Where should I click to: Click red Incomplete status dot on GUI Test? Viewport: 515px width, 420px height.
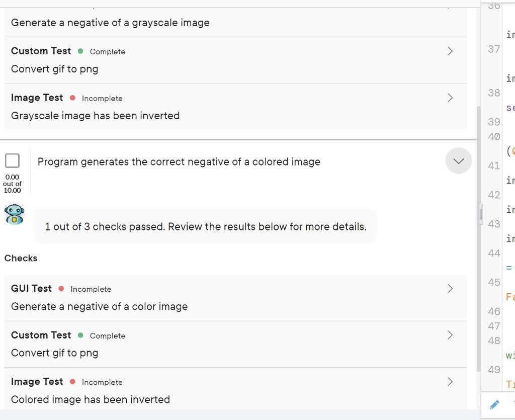tap(61, 289)
